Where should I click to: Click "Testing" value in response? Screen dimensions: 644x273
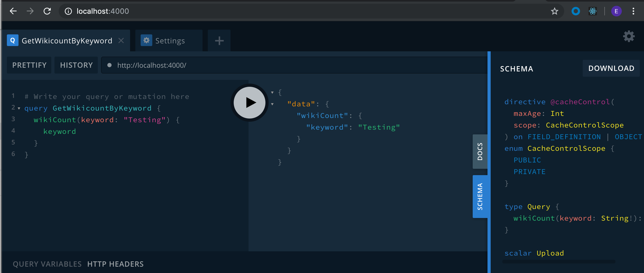point(379,127)
